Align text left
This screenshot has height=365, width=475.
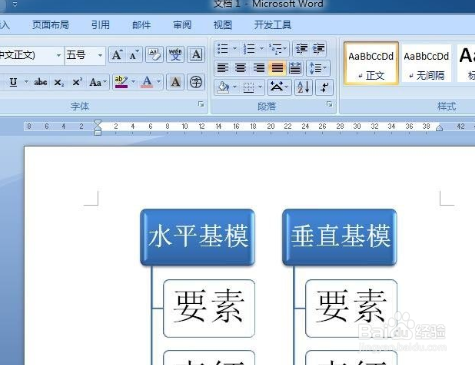click(223, 68)
